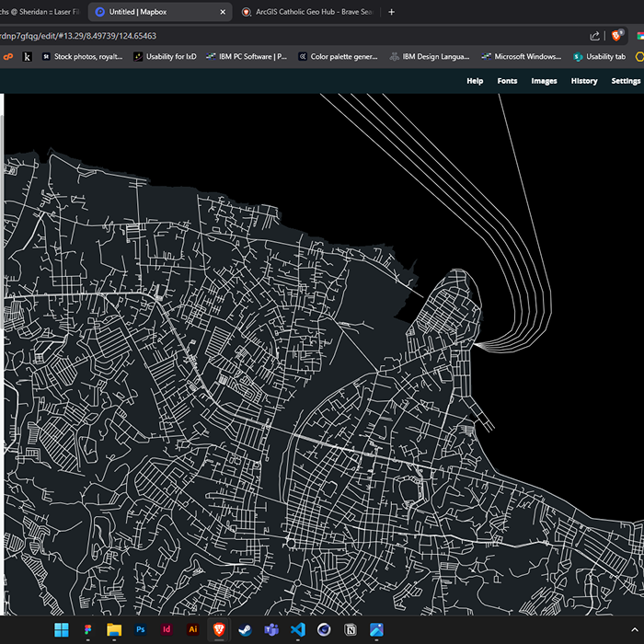Open the Windows Start menu

pos(62,630)
